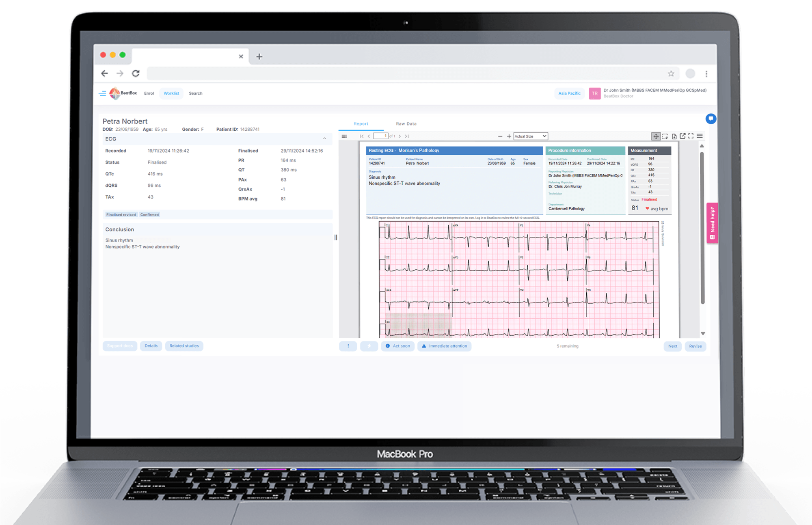Open Related studies

pos(184,346)
